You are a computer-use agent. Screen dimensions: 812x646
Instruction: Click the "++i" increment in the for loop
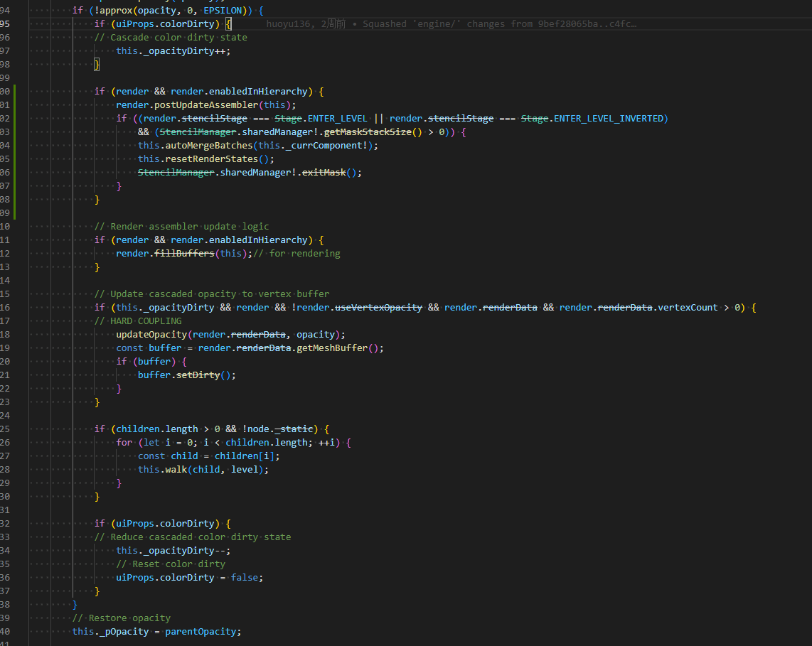click(x=326, y=443)
